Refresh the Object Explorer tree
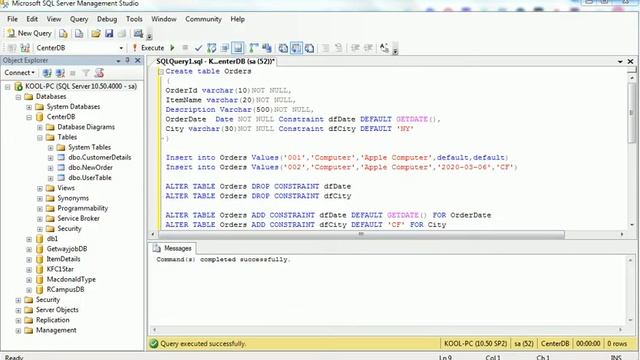Image resolution: width=640 pixels, height=360 pixels. [x=99, y=73]
